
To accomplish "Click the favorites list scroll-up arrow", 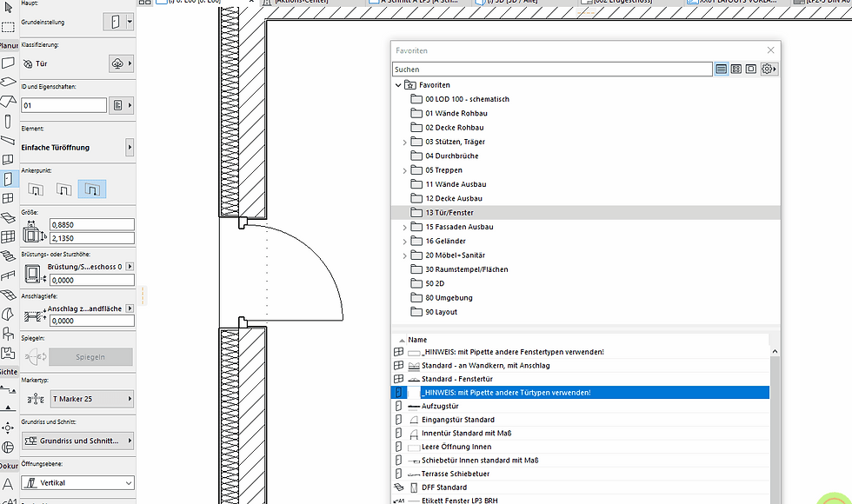I will tap(775, 351).
